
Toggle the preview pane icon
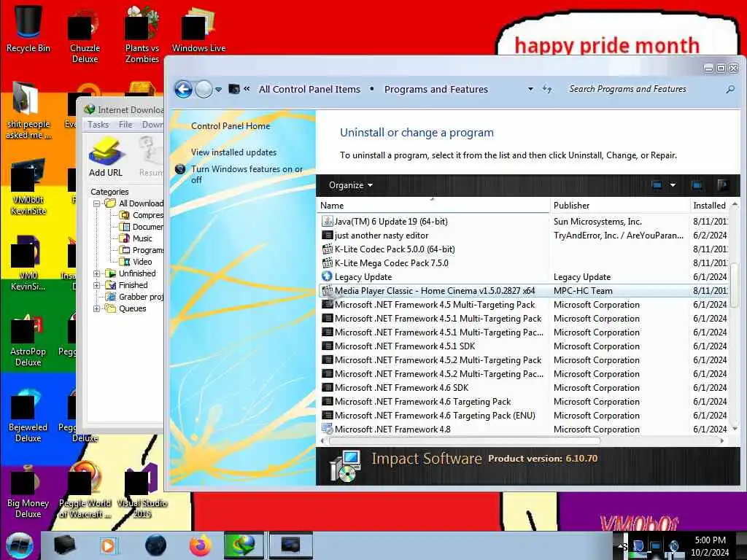(x=697, y=185)
